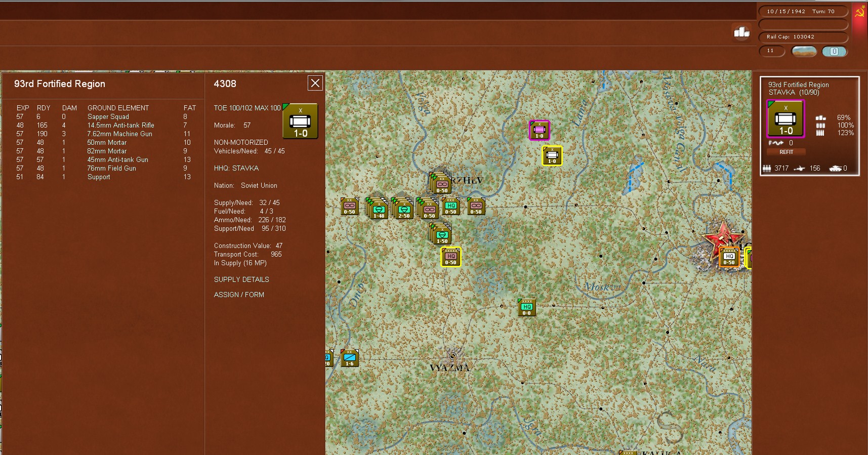Screen dimensions: 868x455
Task: Click the Moscow red star on the map
Action: [723, 238]
